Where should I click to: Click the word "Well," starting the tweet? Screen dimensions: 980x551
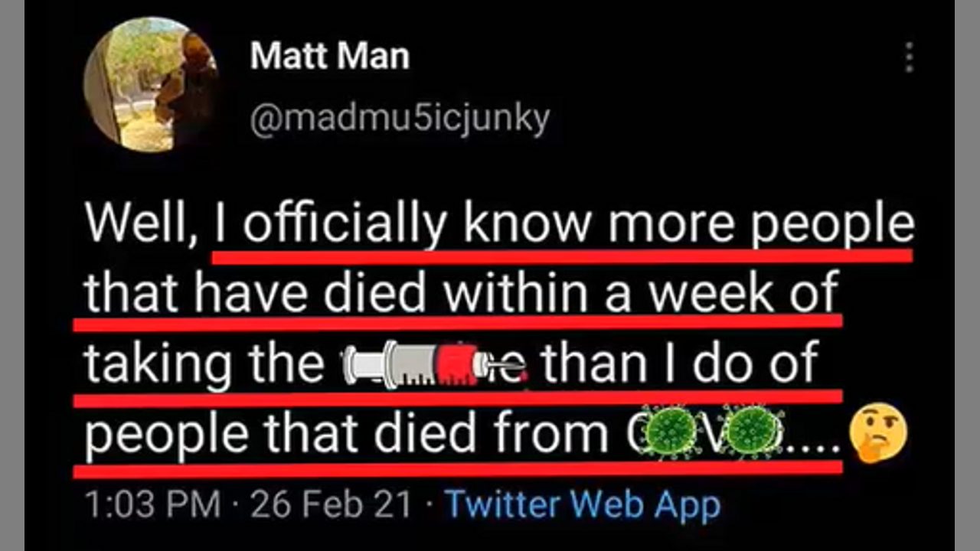pos(142,225)
